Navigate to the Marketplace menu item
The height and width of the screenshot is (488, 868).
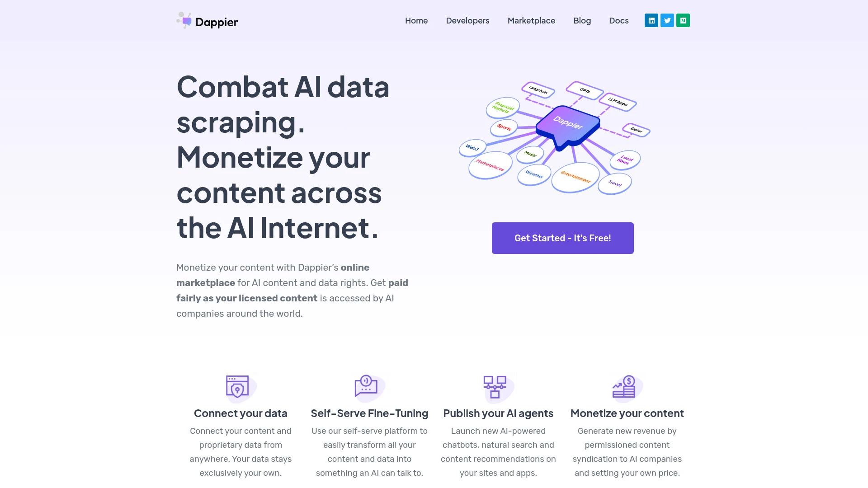pos(531,20)
